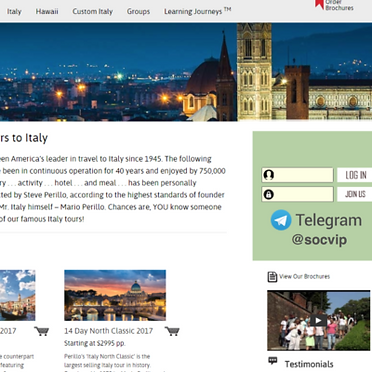Click the Telegram paper plane icon
This screenshot has height=372, width=372.
click(281, 220)
